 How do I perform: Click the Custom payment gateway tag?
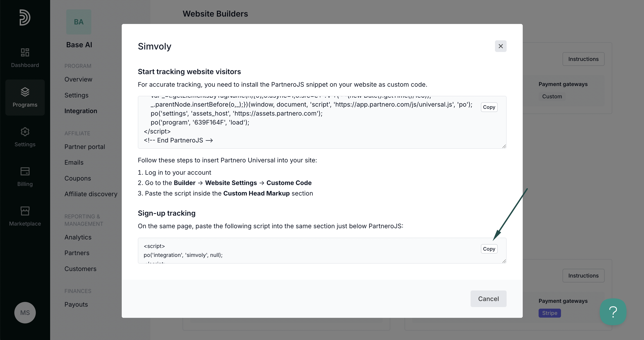coord(552,96)
